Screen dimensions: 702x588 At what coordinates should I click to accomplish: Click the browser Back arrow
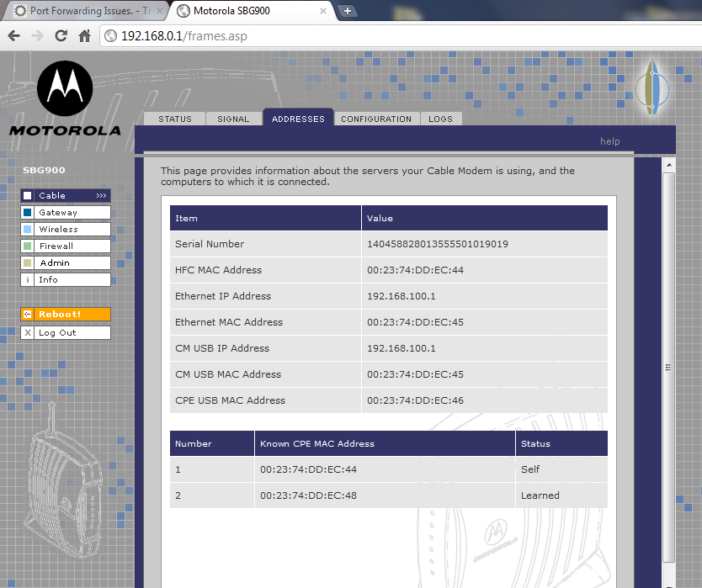click(x=13, y=36)
